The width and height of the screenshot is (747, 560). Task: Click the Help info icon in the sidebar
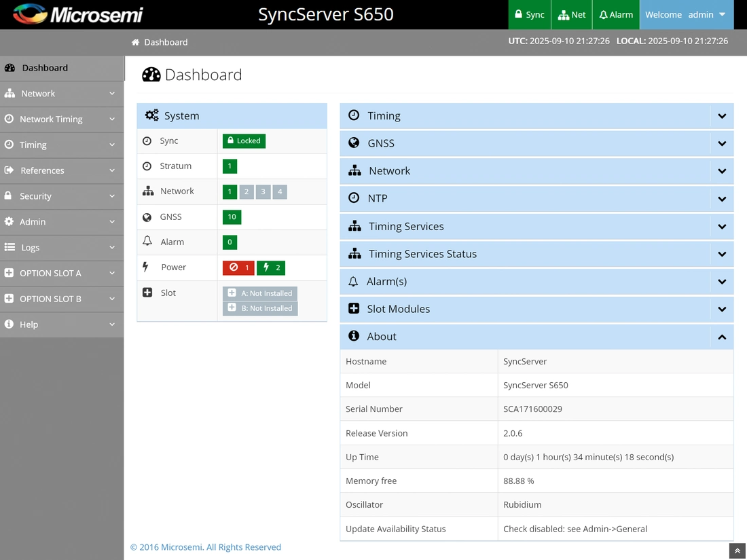pyautogui.click(x=9, y=324)
